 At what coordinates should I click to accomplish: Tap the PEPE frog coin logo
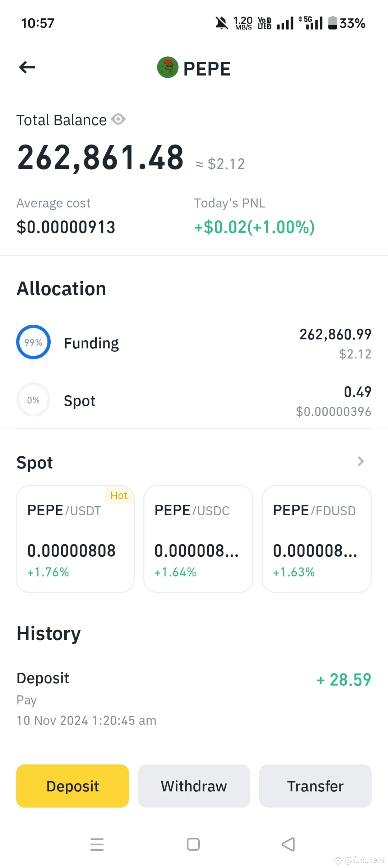tap(168, 67)
